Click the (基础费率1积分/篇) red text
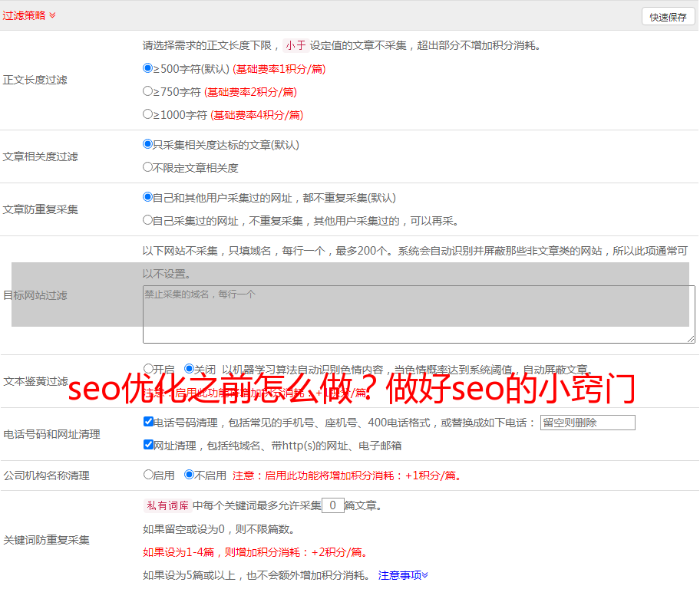 click(x=279, y=69)
